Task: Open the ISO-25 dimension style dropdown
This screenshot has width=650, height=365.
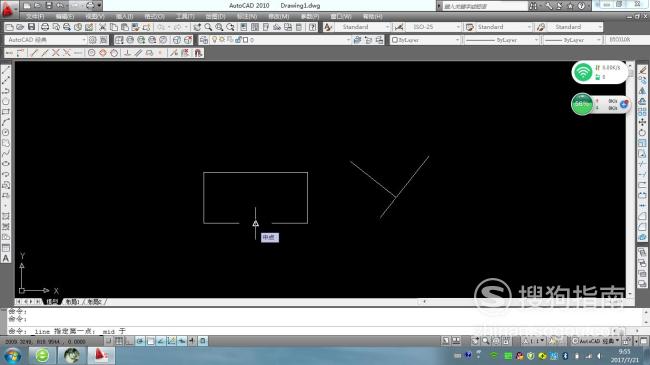Action: [x=434, y=27]
